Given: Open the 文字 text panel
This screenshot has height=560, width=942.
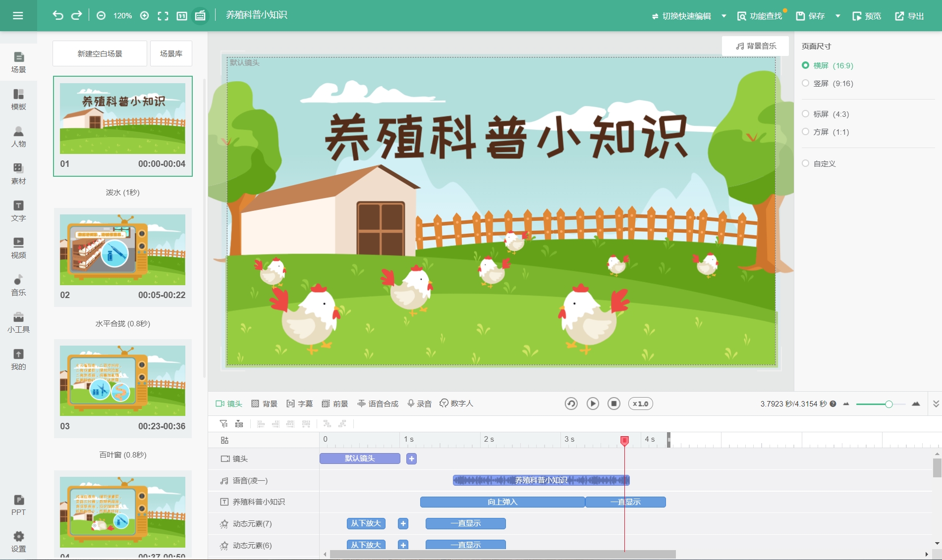Looking at the screenshot, I should click(x=18, y=211).
